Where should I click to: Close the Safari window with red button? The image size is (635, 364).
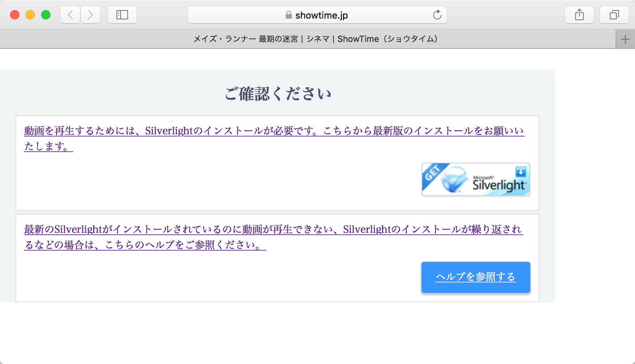pos(15,15)
